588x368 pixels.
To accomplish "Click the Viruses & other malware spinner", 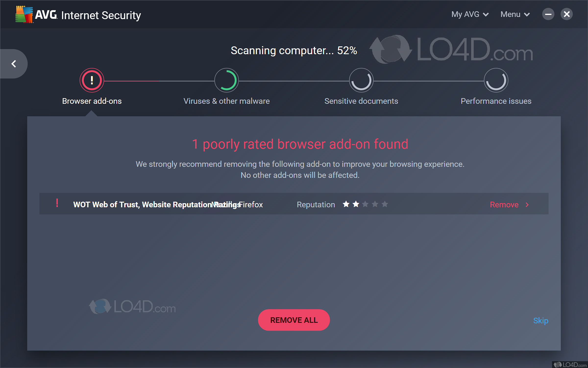I will (x=227, y=80).
